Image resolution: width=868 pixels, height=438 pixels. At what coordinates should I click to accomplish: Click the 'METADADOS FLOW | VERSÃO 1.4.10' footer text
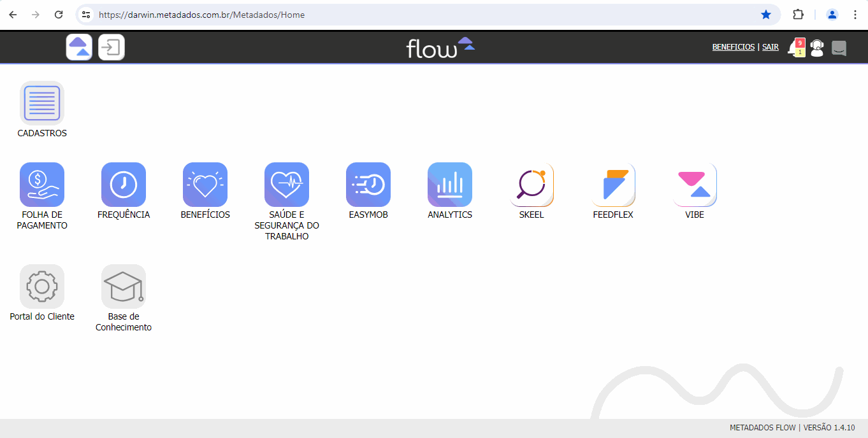tap(792, 428)
